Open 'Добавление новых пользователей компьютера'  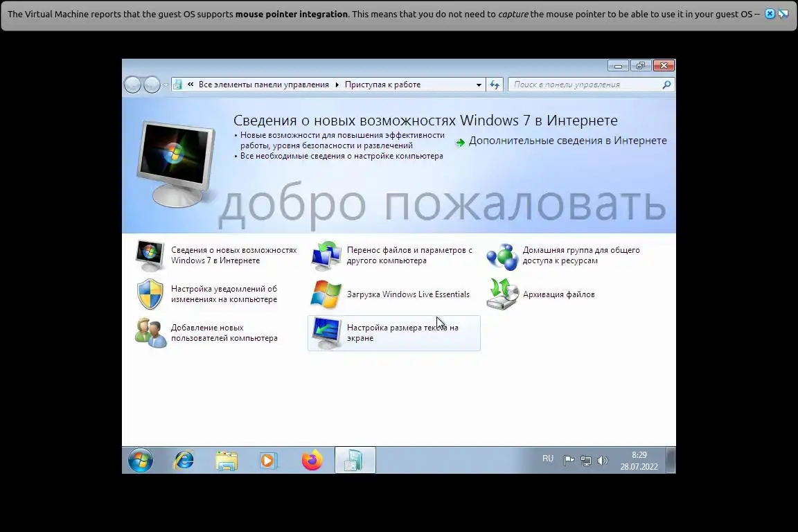click(x=224, y=332)
